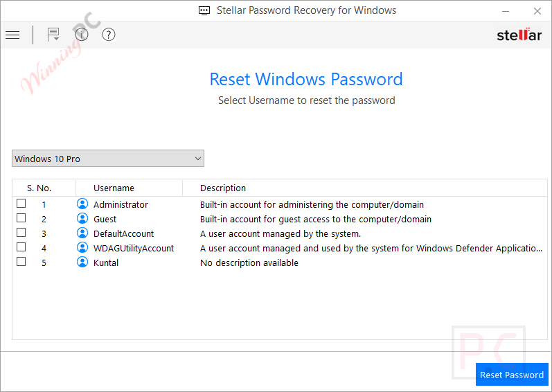Image resolution: width=552 pixels, height=392 pixels.
Task: Select the Guest username
Action: (x=105, y=220)
